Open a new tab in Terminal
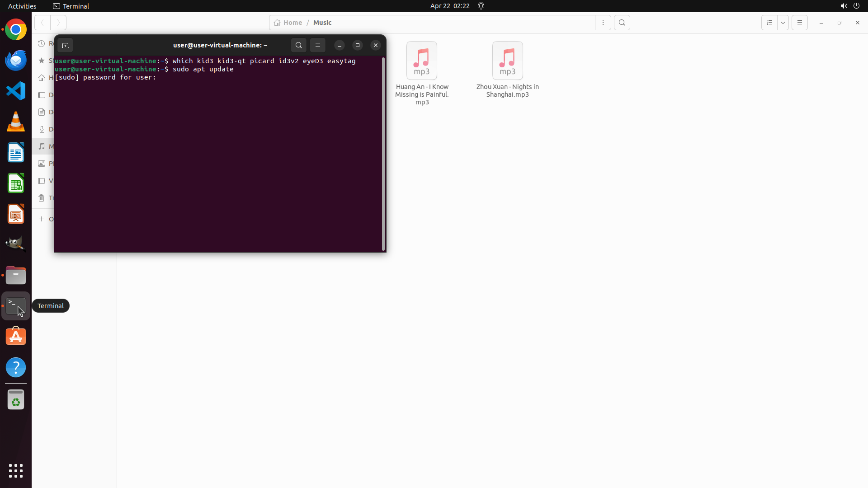 tap(65, 45)
